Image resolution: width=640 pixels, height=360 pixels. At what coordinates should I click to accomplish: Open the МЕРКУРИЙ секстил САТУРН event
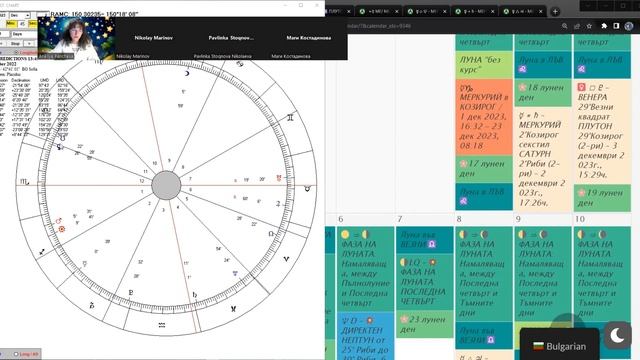click(543, 159)
